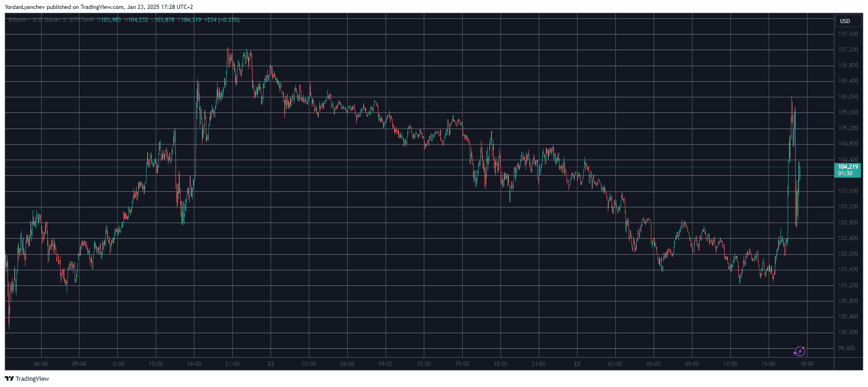
Task: Click the 107,200 price axis label
Action: (x=848, y=50)
